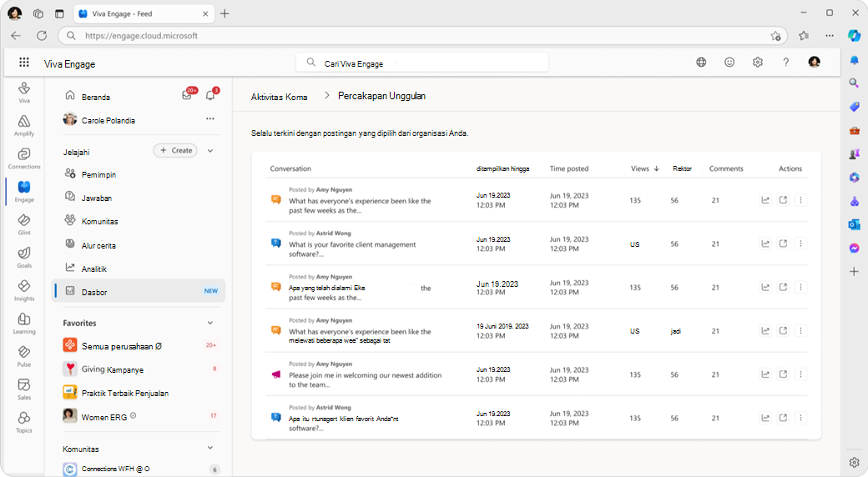
Task: Open the Engage app in left rail
Action: [24, 192]
